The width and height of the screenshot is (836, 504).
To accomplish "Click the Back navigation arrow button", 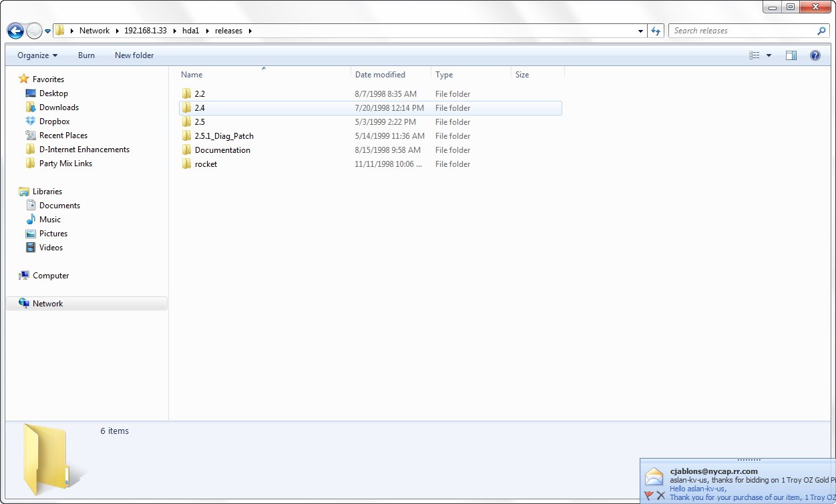I will click(15, 31).
